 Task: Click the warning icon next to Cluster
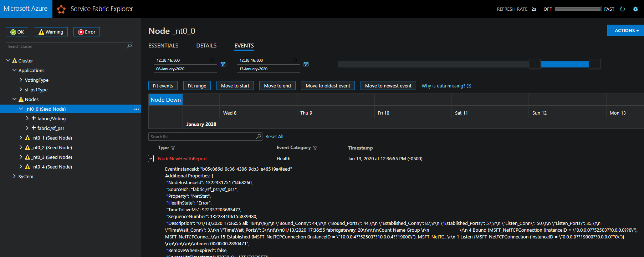[x=15, y=61]
